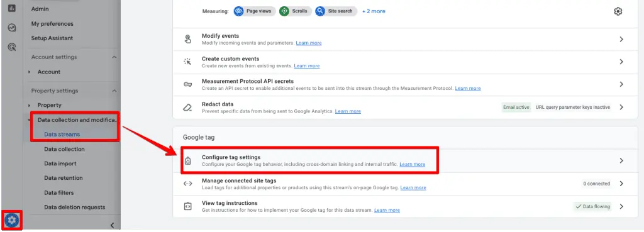The width and height of the screenshot is (644, 232).
Task: Open Reports bar chart icon in rail
Action: click(x=12, y=8)
